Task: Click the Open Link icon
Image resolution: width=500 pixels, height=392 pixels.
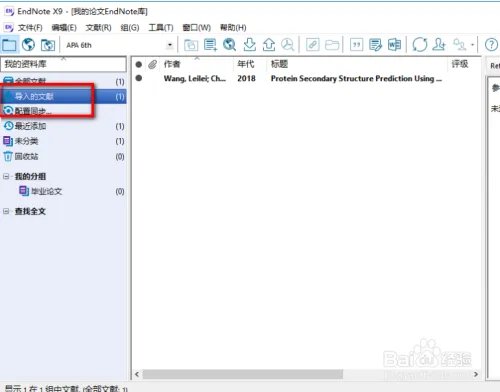Action: pyautogui.click(x=313, y=45)
